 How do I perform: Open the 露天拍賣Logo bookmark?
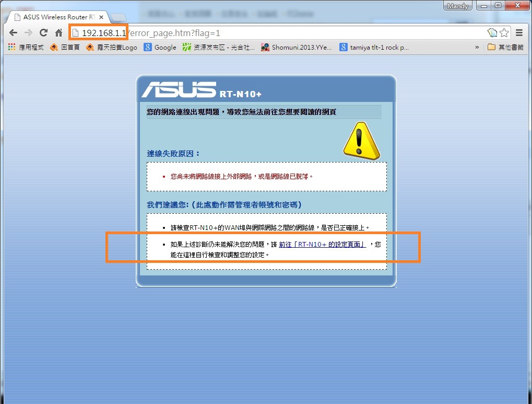[112, 47]
